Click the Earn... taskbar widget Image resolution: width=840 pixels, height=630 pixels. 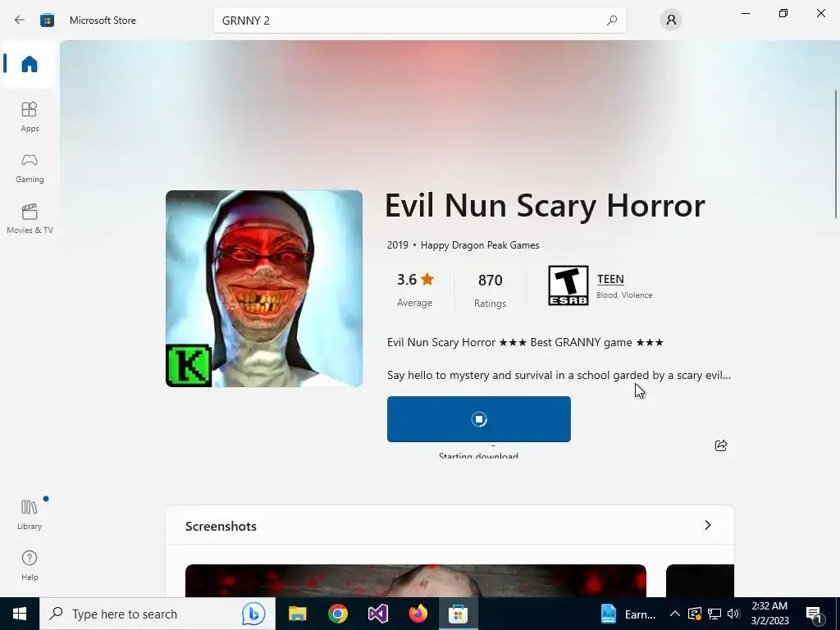[x=628, y=614]
